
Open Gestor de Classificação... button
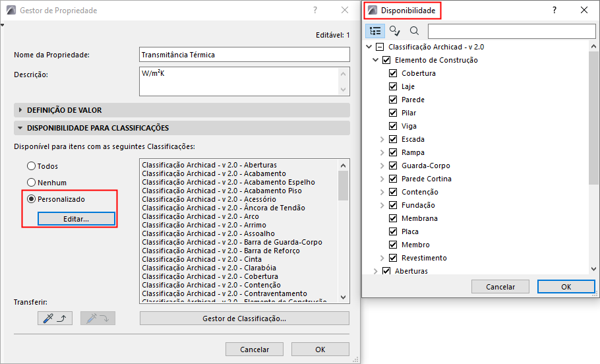[244, 318]
